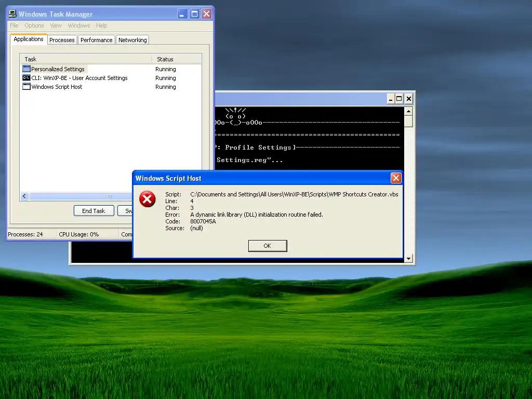Click the error code 8007045A
532x399 pixels.
pyautogui.click(x=203, y=221)
